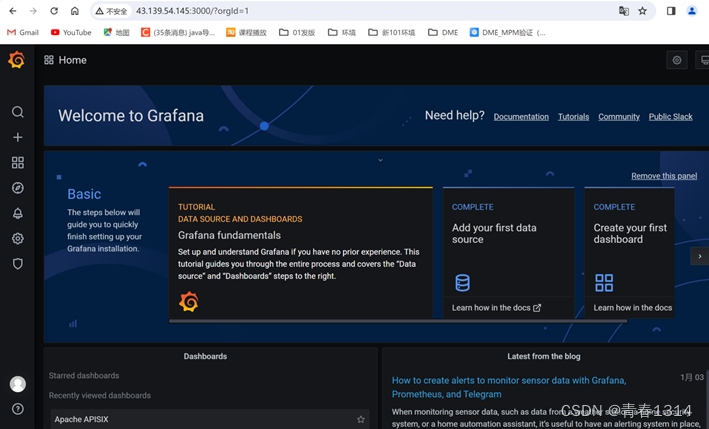Screen dimensions: 709x429
Task: Go back in the browser
Action: click(x=13, y=11)
